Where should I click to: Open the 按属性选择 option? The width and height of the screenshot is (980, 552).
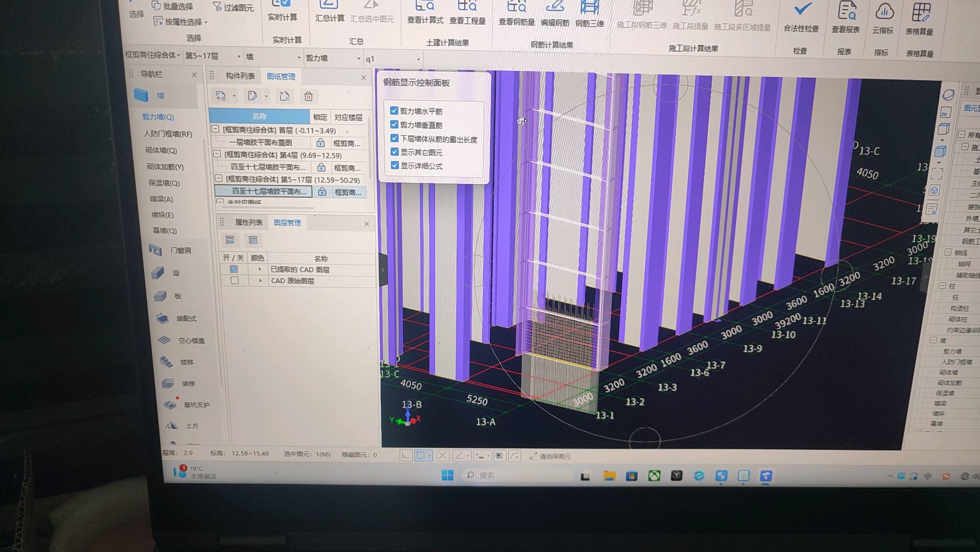180,21
